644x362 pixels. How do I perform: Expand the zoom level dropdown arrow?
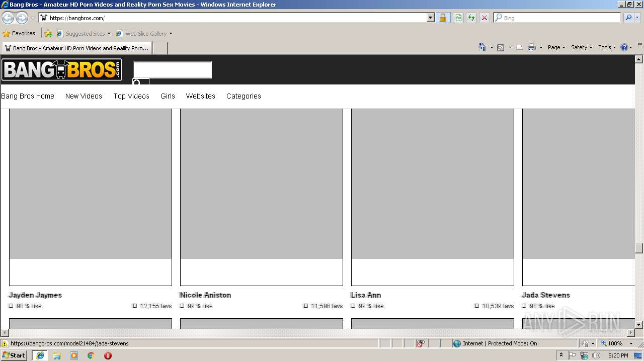pos(631,343)
